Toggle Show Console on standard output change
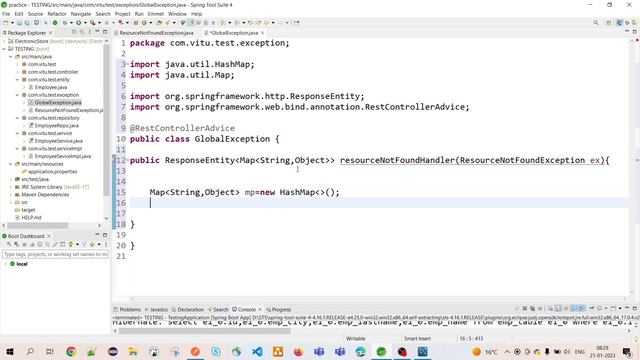 [x=573, y=308]
